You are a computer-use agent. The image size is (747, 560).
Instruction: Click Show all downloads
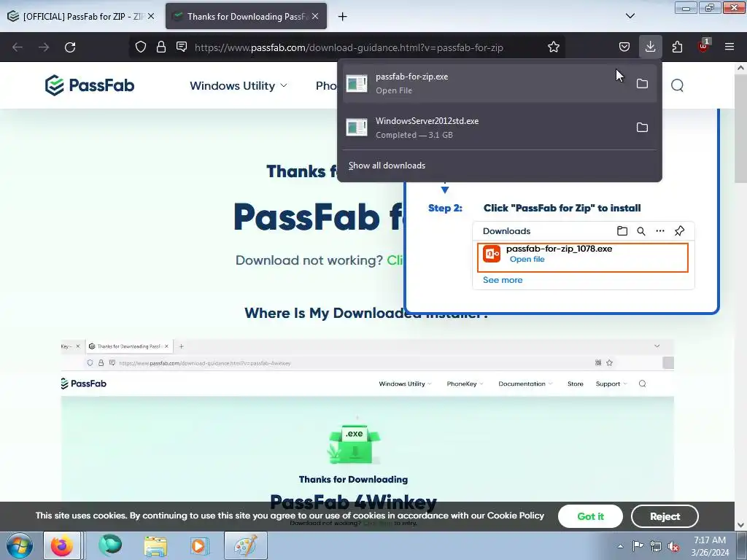click(x=387, y=166)
